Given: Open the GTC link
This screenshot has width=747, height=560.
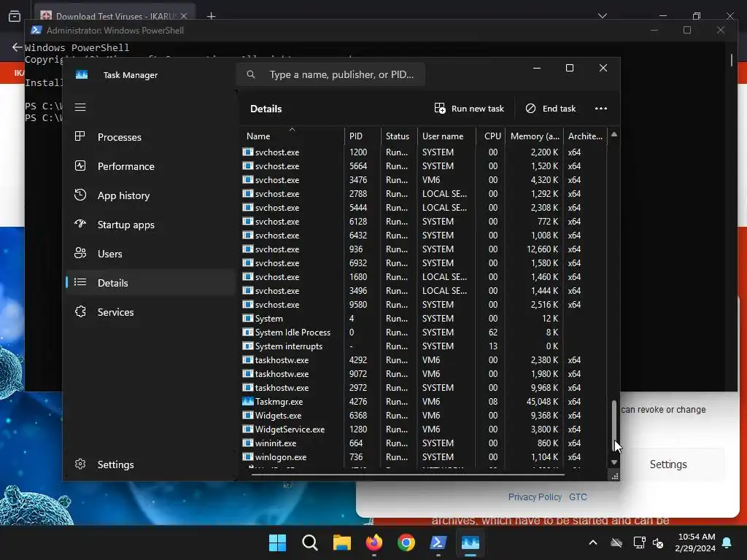Looking at the screenshot, I should 578,497.
